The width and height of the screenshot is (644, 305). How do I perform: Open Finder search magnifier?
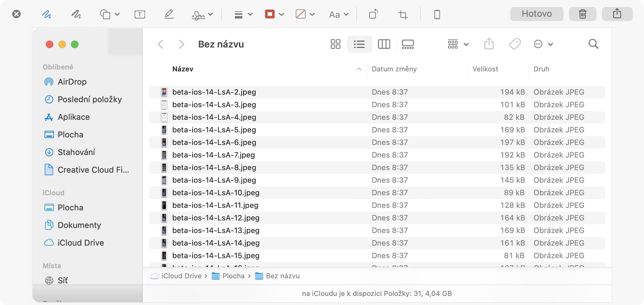(x=593, y=44)
